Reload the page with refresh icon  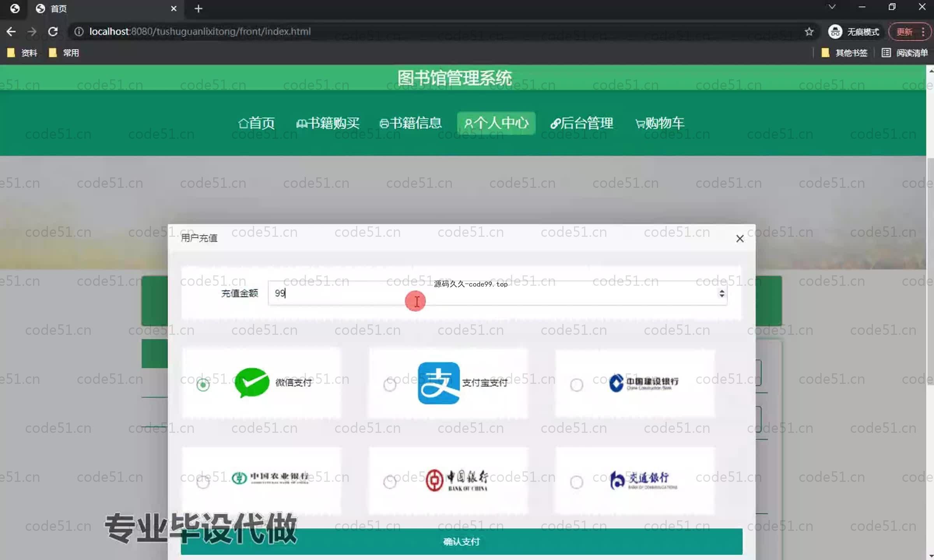coord(53,31)
